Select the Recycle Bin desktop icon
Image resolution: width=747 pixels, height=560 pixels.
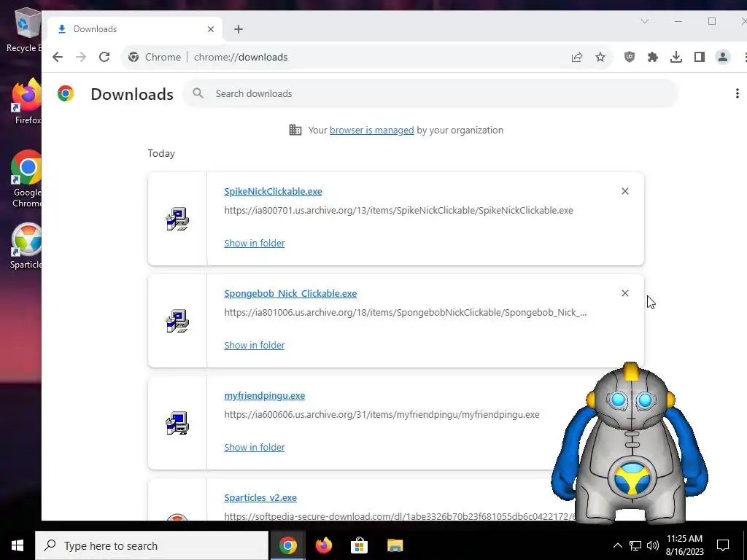pos(24,31)
